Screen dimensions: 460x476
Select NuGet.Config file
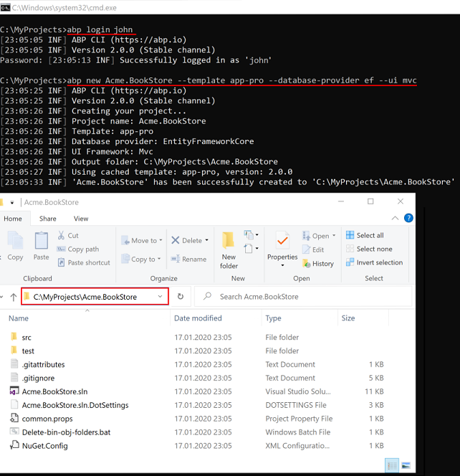click(45, 446)
